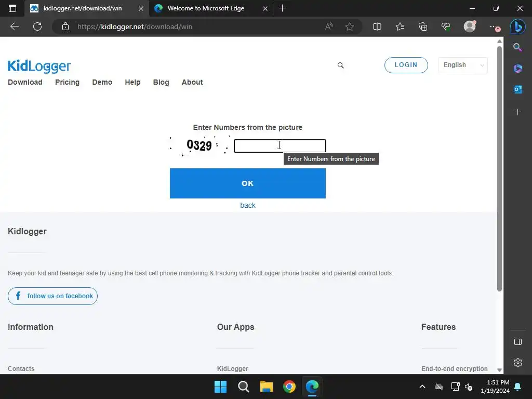The width and height of the screenshot is (532, 399).
Task: Visit the Blog page
Action: [x=161, y=82]
